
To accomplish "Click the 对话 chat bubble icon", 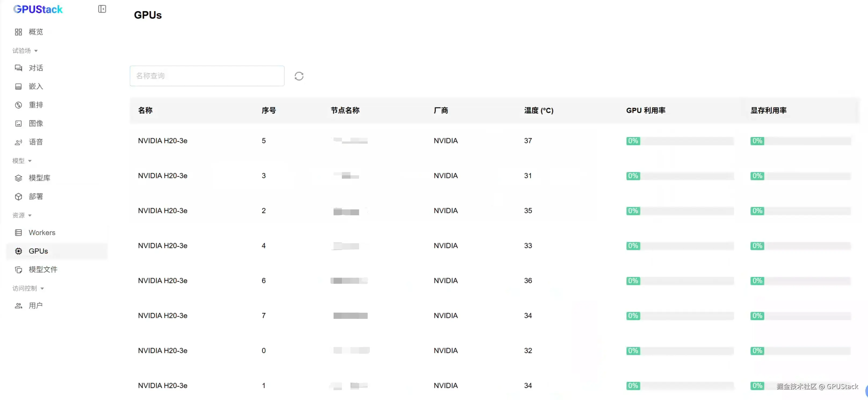I will click(x=19, y=68).
